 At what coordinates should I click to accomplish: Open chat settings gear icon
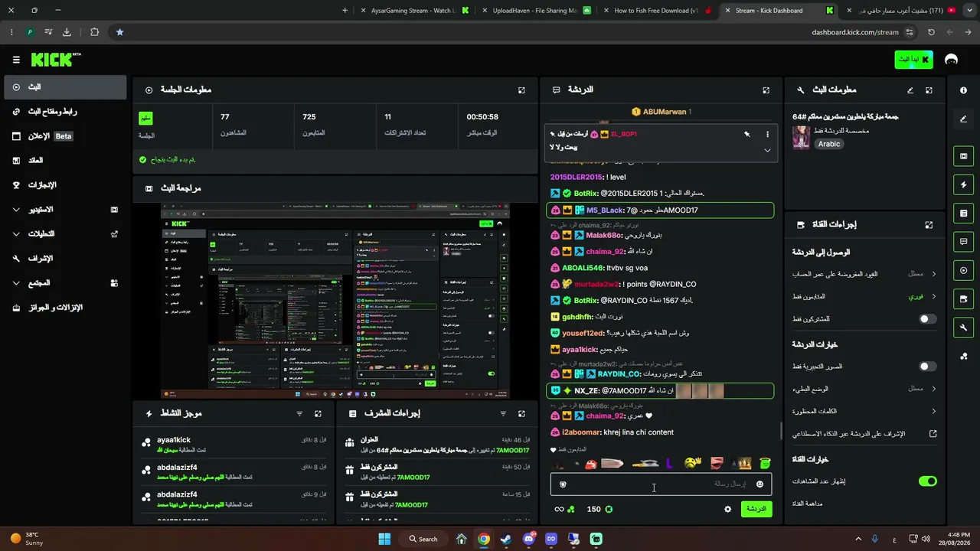[x=727, y=509]
